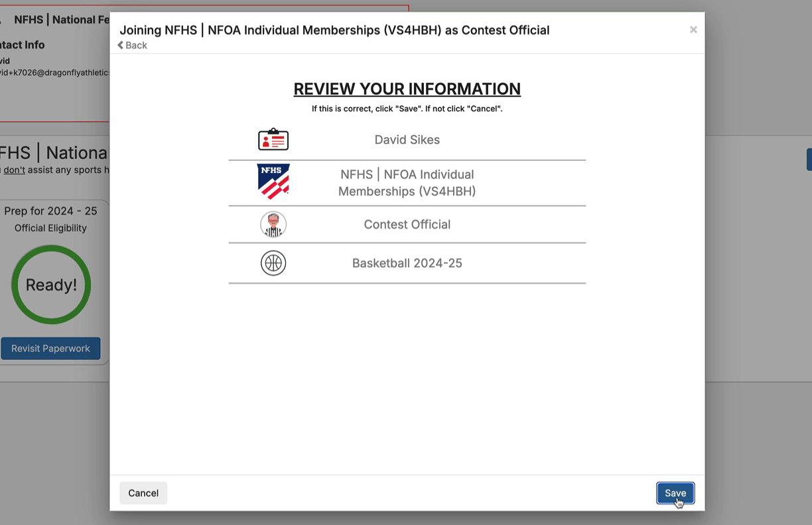Click the Prep for 2024 - 25 label
812x525 pixels.
50,211
